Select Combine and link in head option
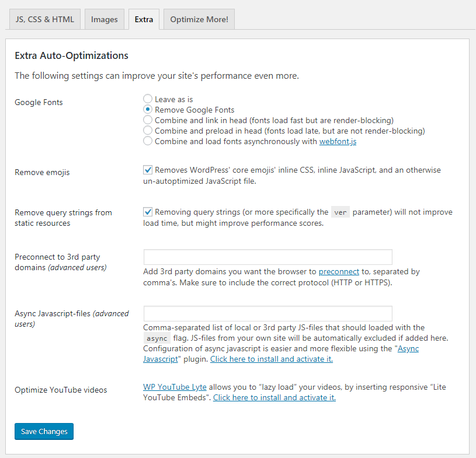The image size is (476, 458). coord(148,120)
